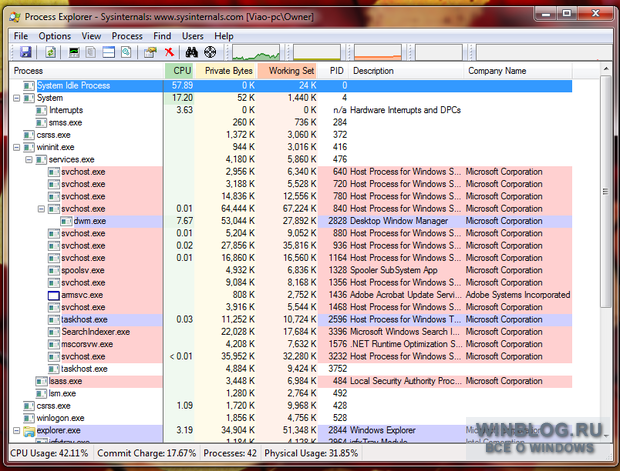Click 'Commit Charge: 17.67%' in status bar
Image resolution: width=620 pixels, height=471 pixels.
pyautogui.click(x=147, y=453)
